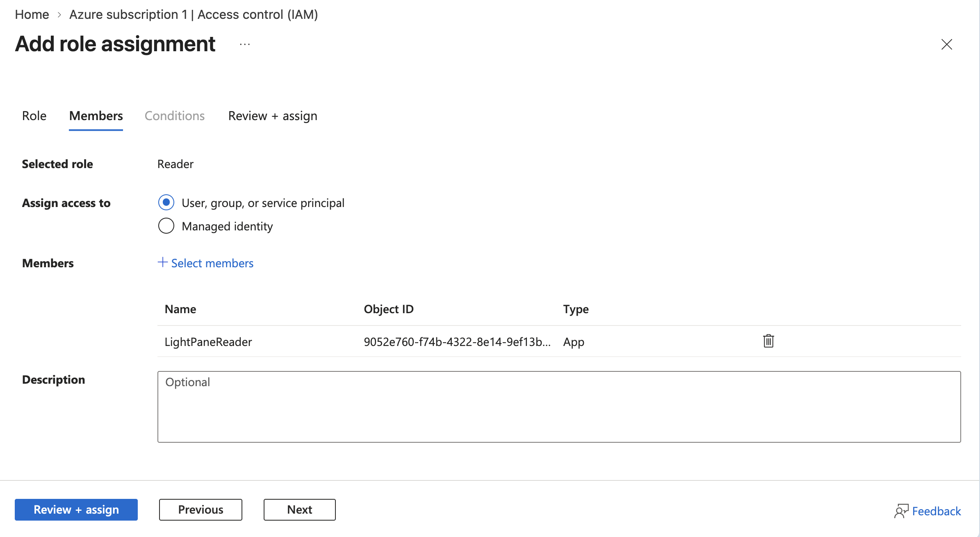The width and height of the screenshot is (980, 537).
Task: Click the App type cell
Action: tap(574, 342)
